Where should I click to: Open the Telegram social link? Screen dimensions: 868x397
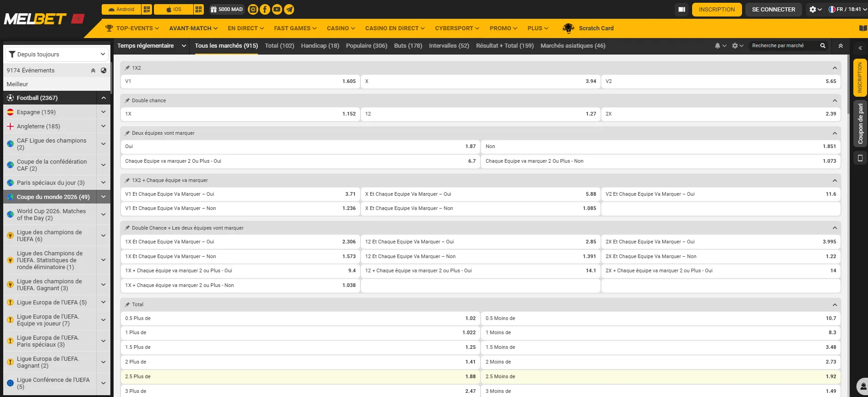[289, 9]
